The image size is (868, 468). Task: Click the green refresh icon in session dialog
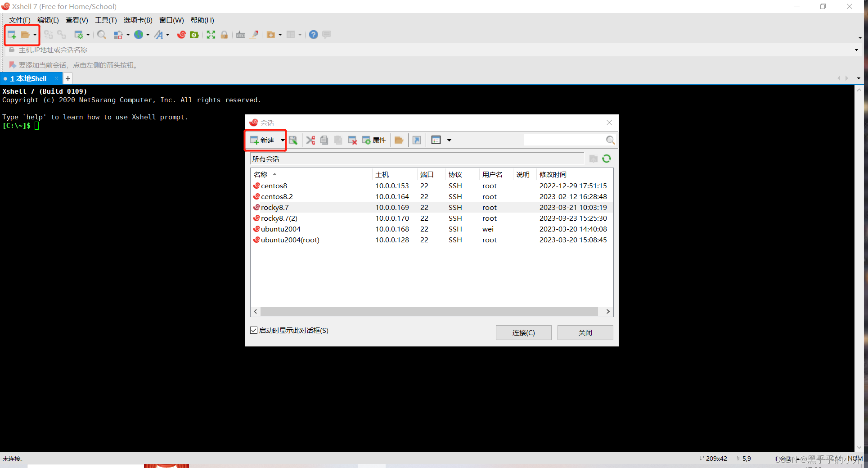coord(607,159)
